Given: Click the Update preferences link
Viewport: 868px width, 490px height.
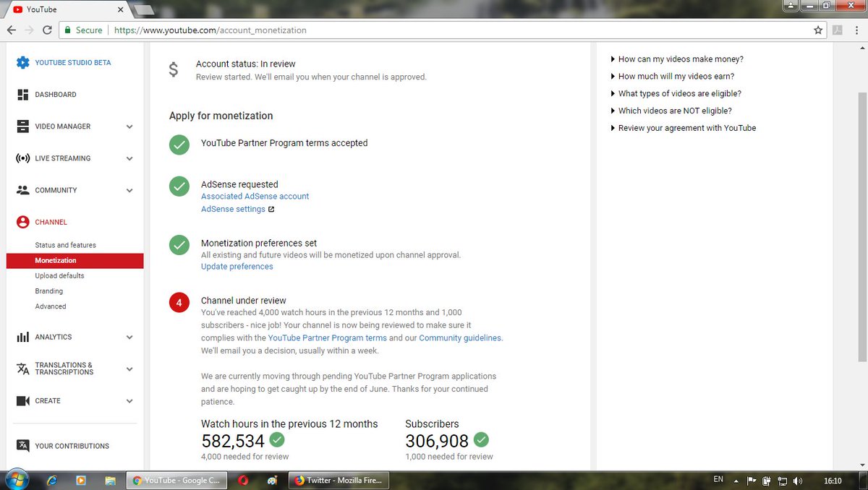Looking at the screenshot, I should pos(237,267).
